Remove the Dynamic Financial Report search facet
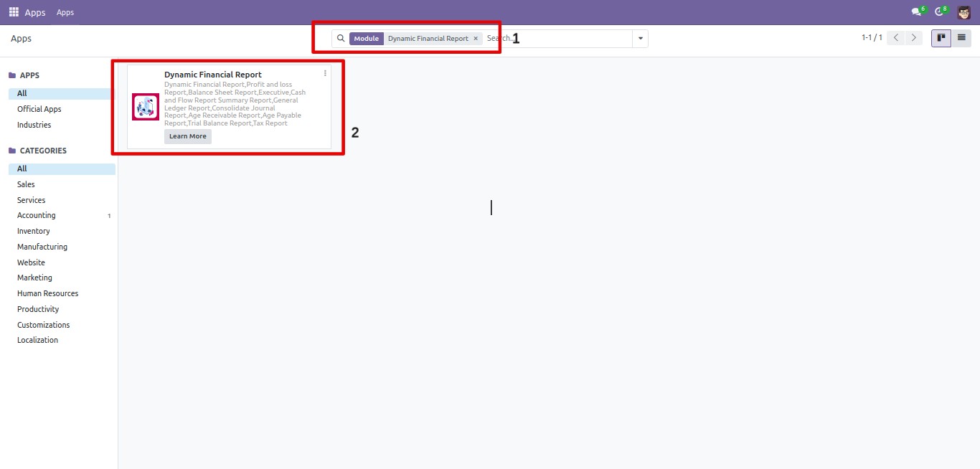 [x=476, y=39]
